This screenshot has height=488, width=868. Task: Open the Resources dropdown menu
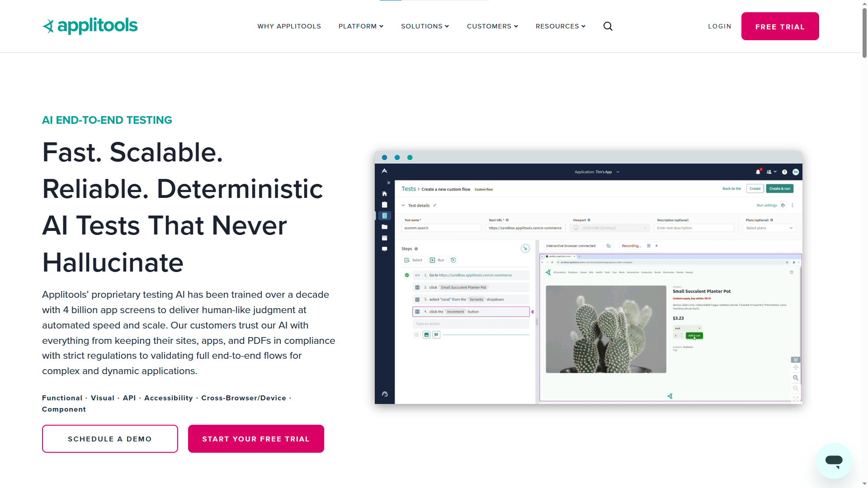(561, 26)
